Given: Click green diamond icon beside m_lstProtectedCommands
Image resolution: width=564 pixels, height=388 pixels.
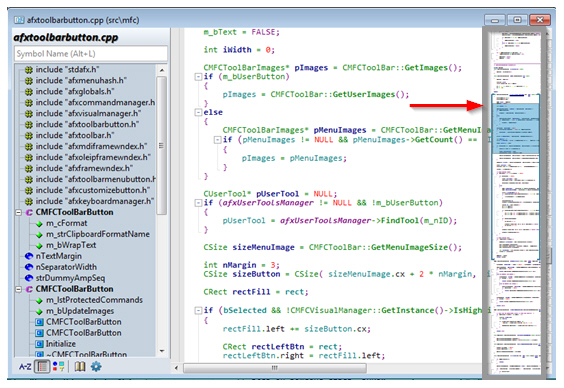Looking at the screenshot, I should click(39, 300).
